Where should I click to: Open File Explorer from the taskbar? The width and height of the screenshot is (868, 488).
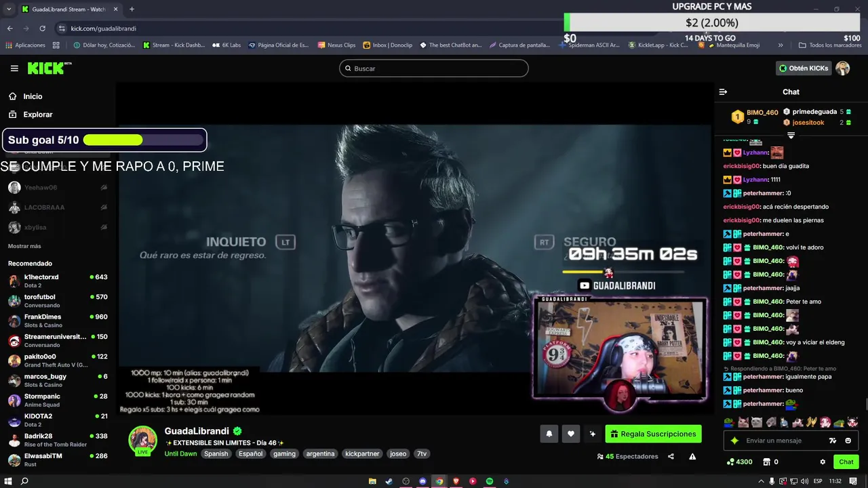click(372, 481)
